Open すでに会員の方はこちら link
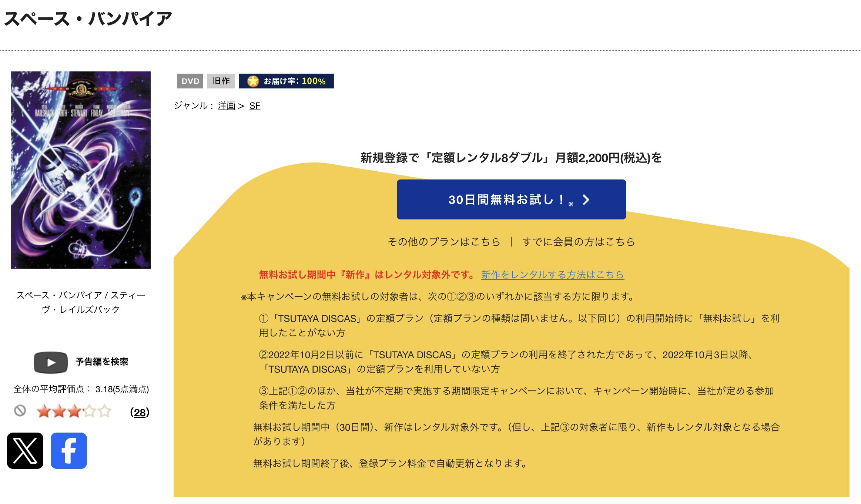Image resolution: width=861 pixels, height=504 pixels. (579, 242)
